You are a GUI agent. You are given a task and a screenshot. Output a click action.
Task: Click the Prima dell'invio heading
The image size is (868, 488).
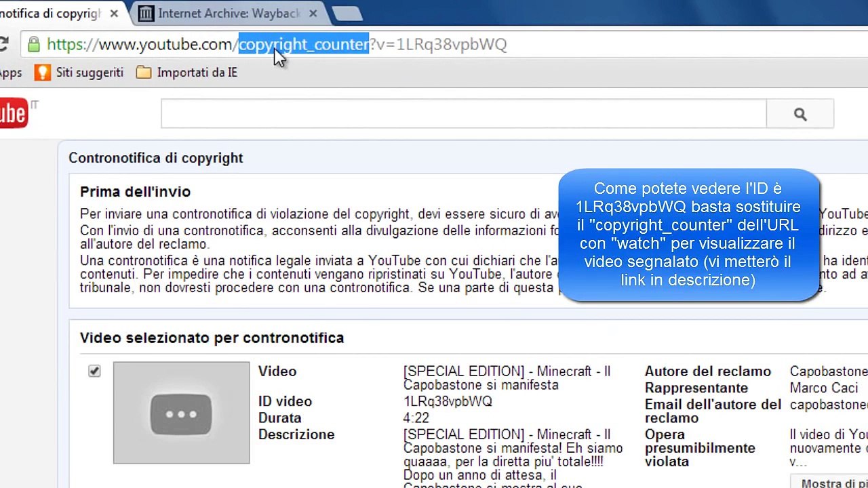[135, 192]
